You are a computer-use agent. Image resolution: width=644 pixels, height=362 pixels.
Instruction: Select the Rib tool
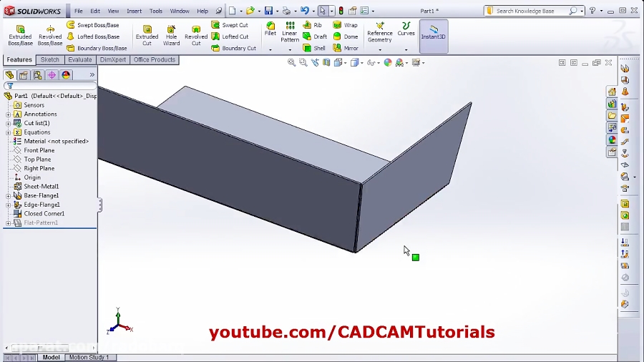[x=313, y=25]
